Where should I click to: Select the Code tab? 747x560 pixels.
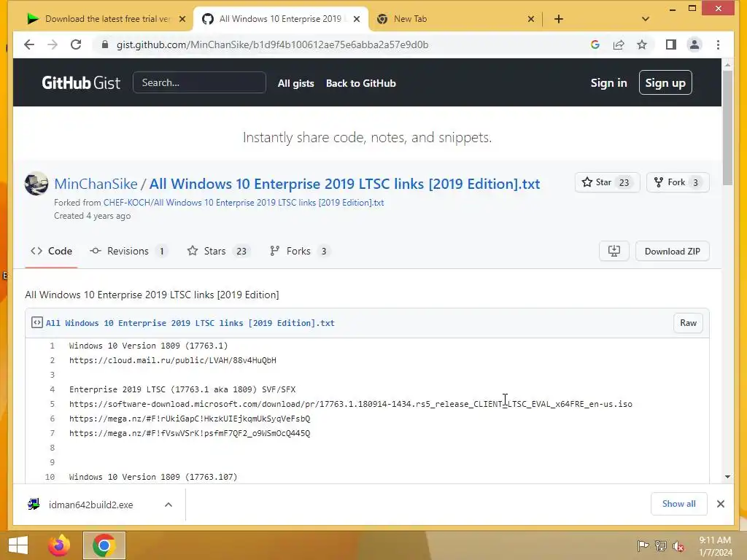point(52,251)
